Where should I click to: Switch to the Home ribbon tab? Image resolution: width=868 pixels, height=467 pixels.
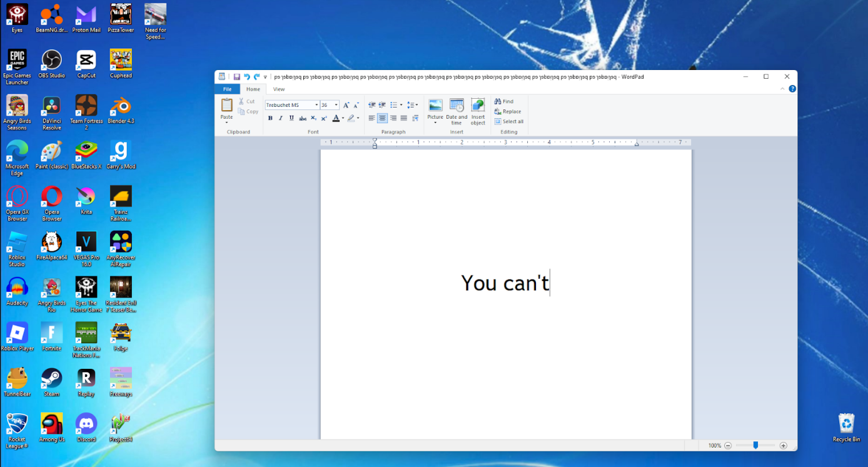click(x=253, y=89)
